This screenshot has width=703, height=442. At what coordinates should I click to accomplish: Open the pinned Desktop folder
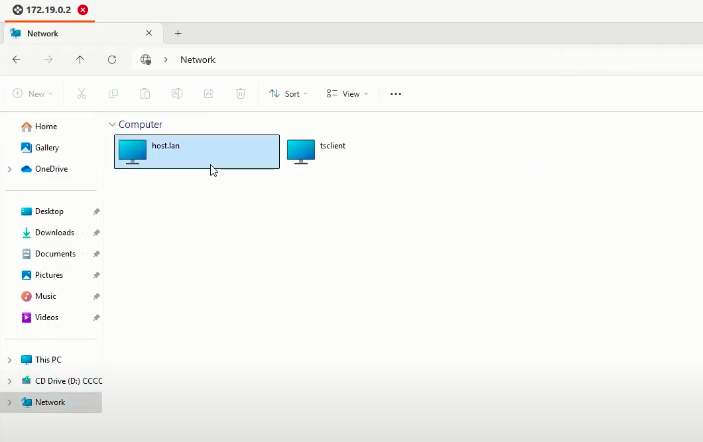click(43, 211)
